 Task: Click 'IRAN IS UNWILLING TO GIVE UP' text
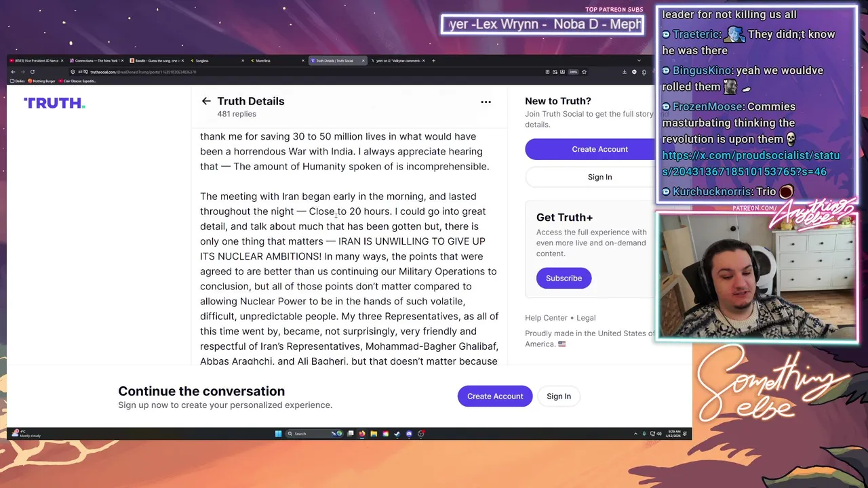[x=412, y=241]
